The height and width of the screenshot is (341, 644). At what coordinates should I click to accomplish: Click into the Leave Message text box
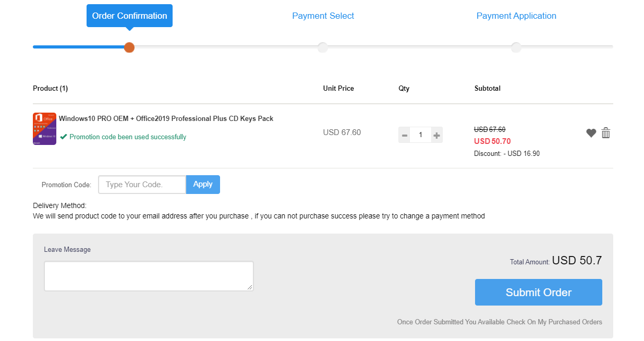[149, 276]
